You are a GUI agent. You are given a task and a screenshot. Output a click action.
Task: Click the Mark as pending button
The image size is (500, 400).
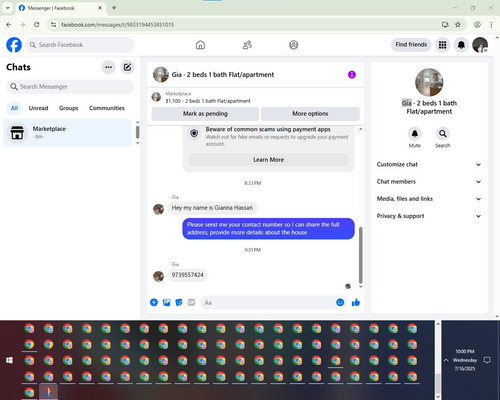[x=205, y=114]
